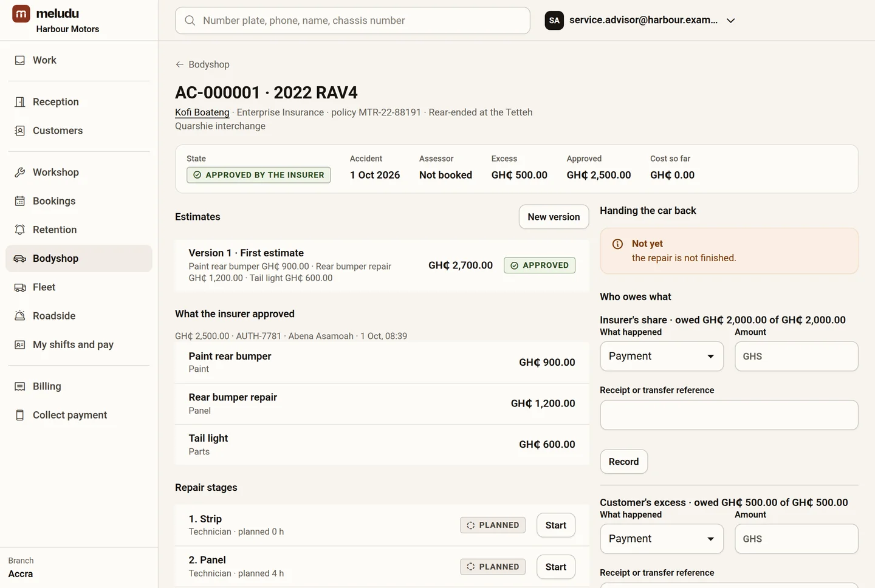
Task: Go to Reception in the sidebar
Action: 79,102
